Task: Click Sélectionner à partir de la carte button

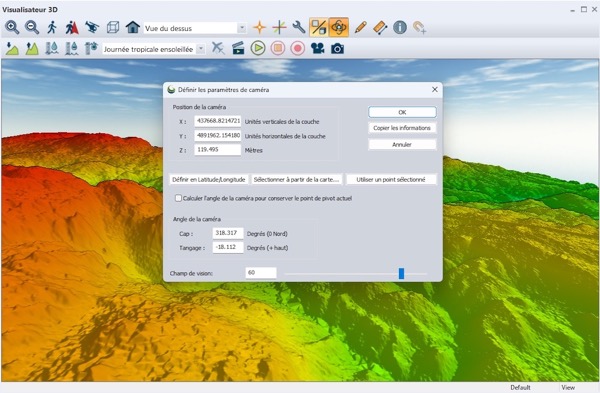Action: (297, 179)
